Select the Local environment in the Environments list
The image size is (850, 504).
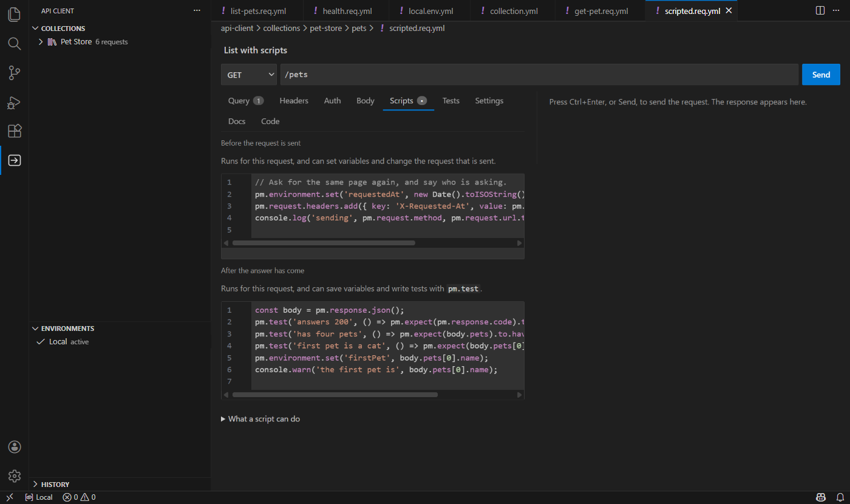click(x=120, y=342)
